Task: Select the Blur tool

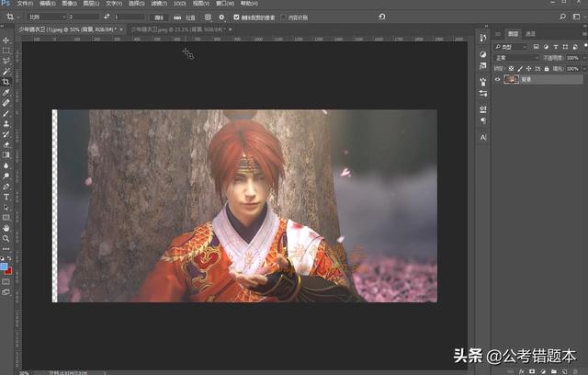Action: 6,165
